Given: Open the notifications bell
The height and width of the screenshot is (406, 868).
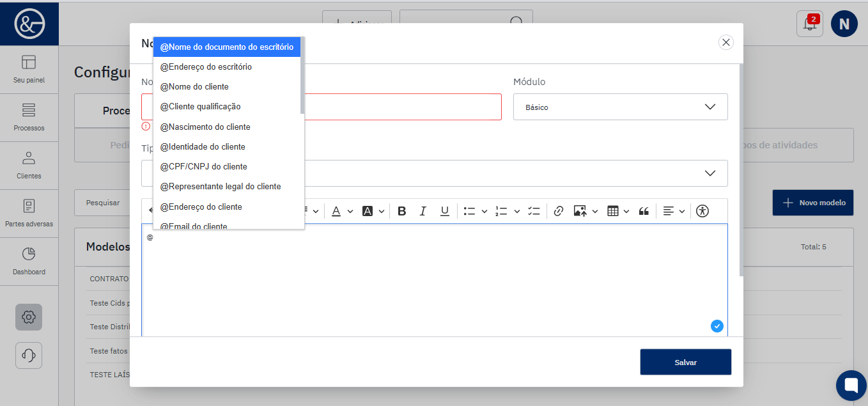Looking at the screenshot, I should [810, 24].
